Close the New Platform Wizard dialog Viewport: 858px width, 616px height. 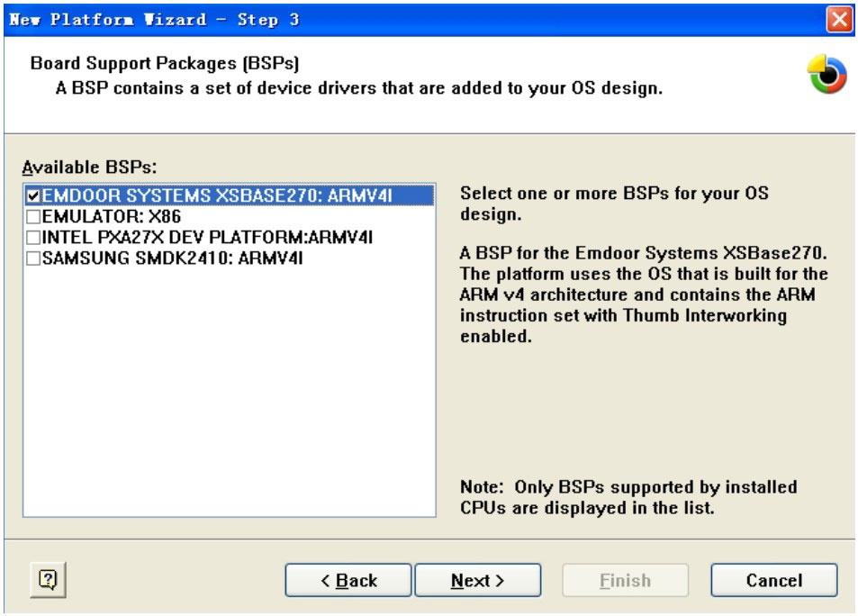839,20
